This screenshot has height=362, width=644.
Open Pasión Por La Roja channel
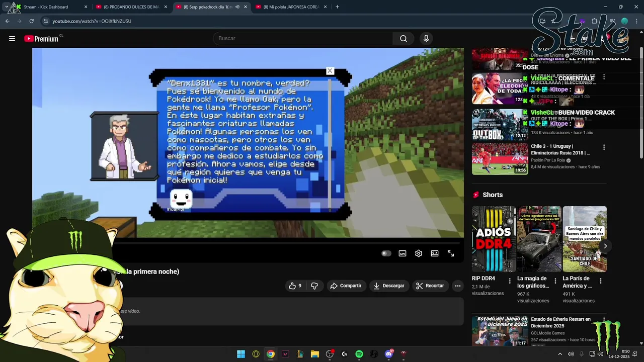(548, 160)
